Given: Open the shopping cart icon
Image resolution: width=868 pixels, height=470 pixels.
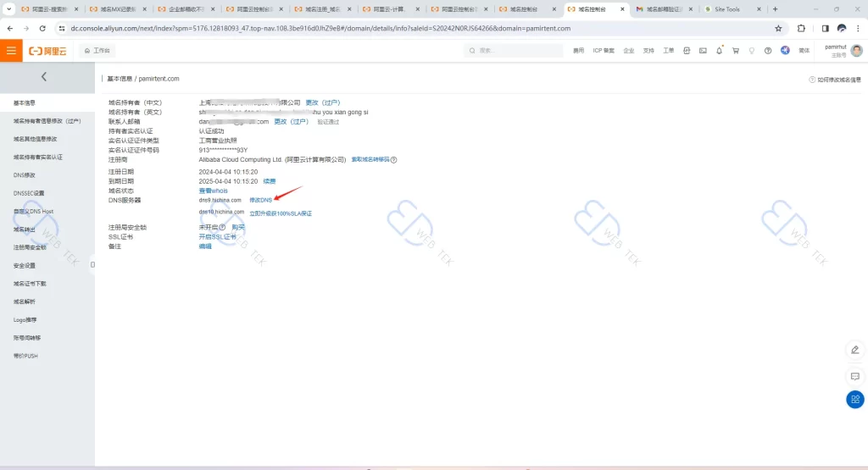Looking at the screenshot, I should point(735,51).
